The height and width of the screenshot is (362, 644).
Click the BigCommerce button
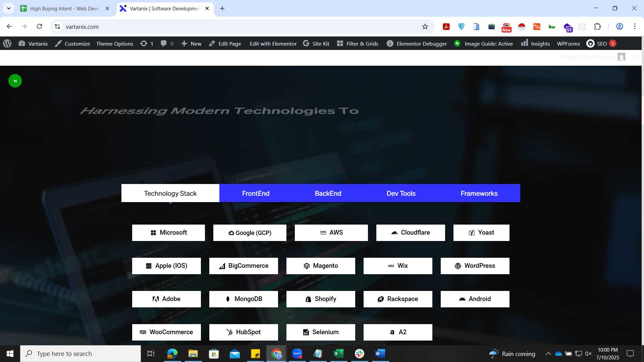pos(244,266)
